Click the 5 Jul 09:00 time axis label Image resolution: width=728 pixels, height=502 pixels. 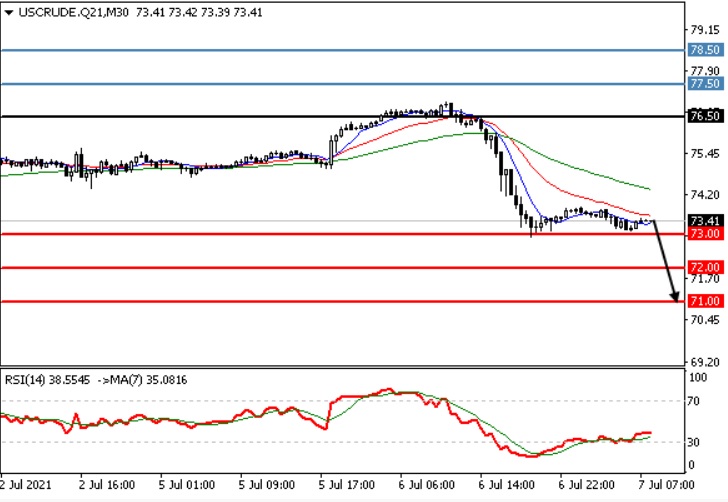tap(266, 485)
